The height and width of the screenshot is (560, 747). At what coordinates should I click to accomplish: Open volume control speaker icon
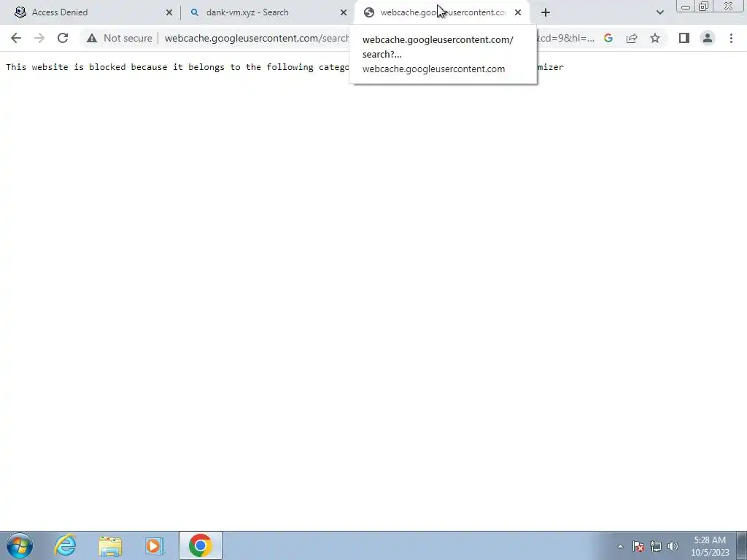[673, 546]
